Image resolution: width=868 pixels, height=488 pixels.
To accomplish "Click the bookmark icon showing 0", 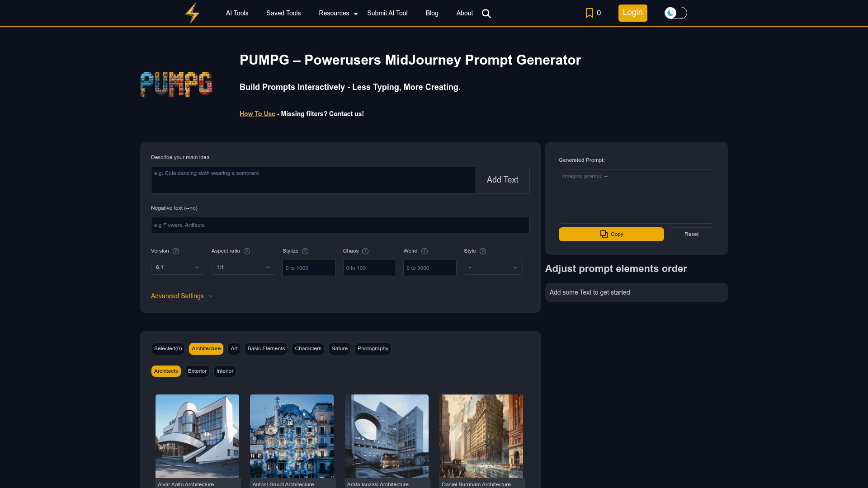I will [x=589, y=13].
